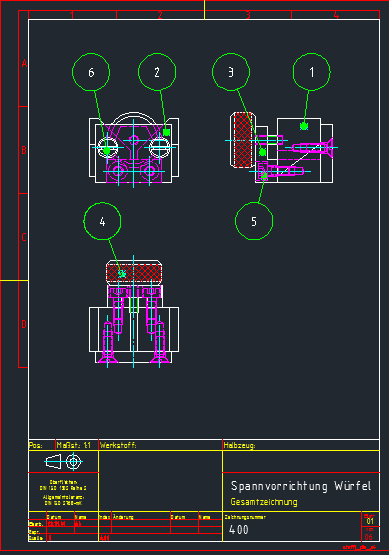The height and width of the screenshot is (555, 389).
Task: Click the zone letter 'C' on the left border
Action: 24,237
